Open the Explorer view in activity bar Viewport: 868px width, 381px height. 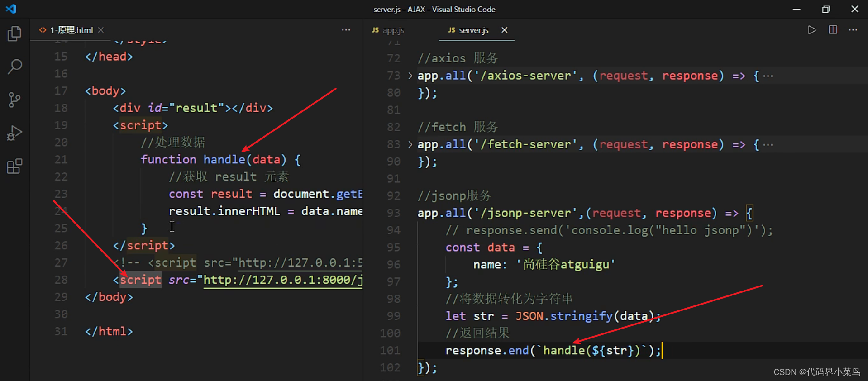coord(14,33)
